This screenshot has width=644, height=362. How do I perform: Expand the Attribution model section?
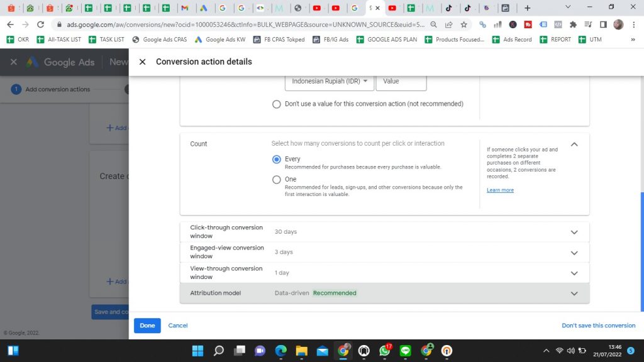click(574, 293)
